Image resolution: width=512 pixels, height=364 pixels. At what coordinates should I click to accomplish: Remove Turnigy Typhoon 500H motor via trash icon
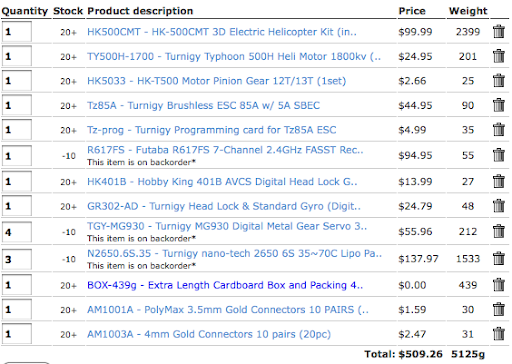[x=499, y=56]
